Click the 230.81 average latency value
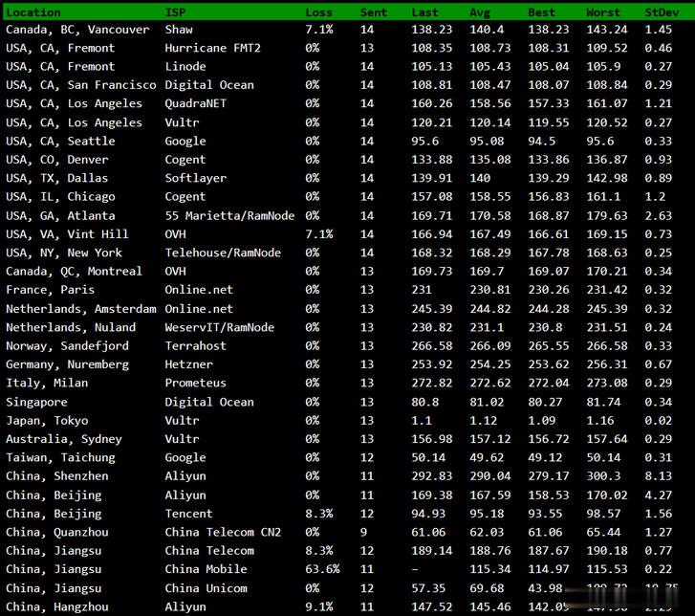 point(489,290)
